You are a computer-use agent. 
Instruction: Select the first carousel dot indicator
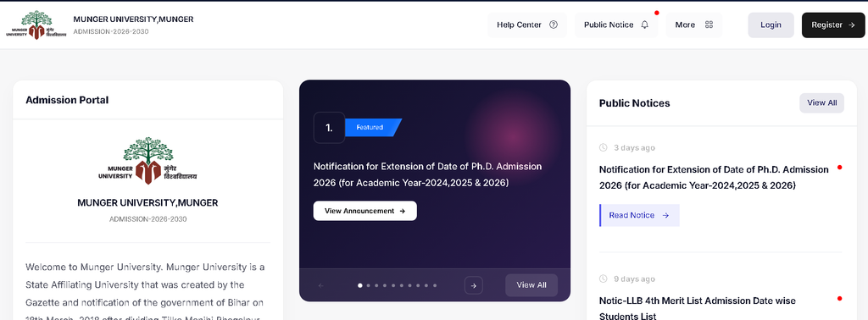(360, 285)
